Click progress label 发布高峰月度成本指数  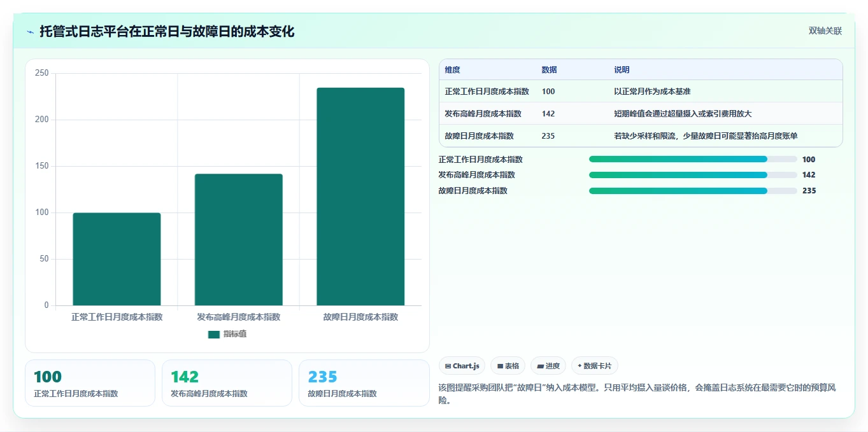[476, 175]
